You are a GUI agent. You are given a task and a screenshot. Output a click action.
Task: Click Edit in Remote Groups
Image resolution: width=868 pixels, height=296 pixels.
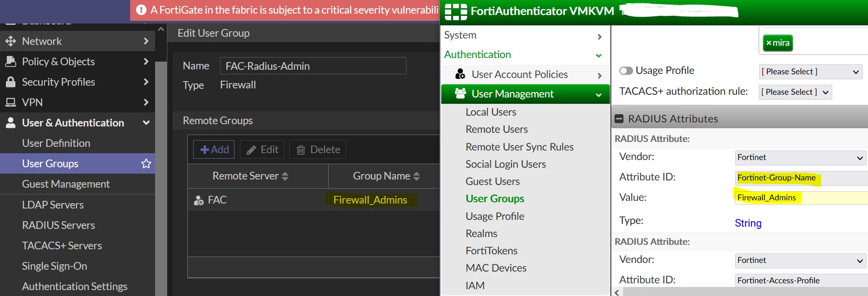coord(262,150)
